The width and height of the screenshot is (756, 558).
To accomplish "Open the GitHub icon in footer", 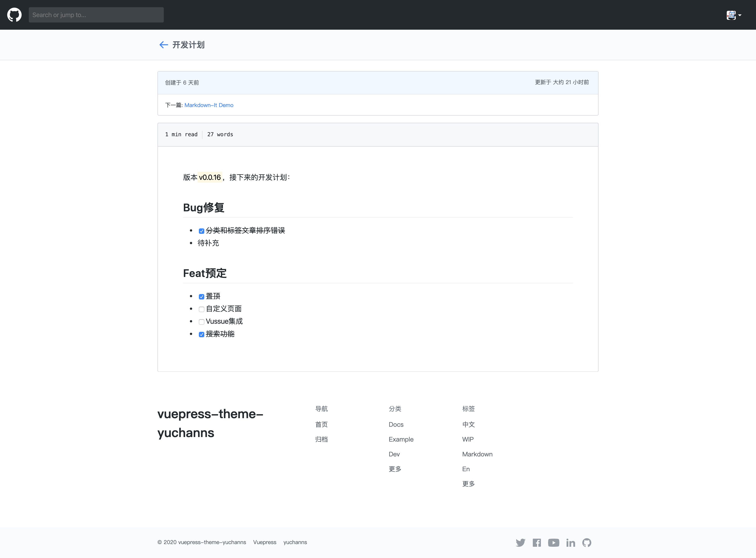I will pos(587,542).
